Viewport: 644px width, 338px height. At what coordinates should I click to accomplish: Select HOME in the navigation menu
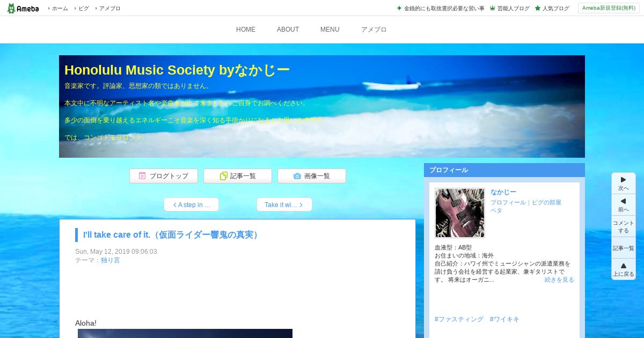(246, 30)
